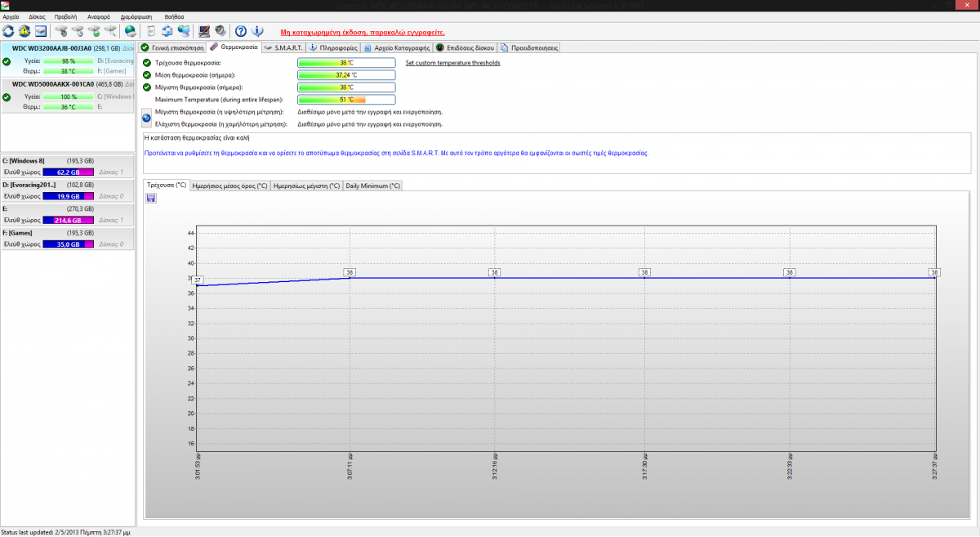Image resolution: width=980 pixels, height=537 pixels.
Task: Click the yellow warning triangle toolbar icon
Action: [x=24, y=31]
